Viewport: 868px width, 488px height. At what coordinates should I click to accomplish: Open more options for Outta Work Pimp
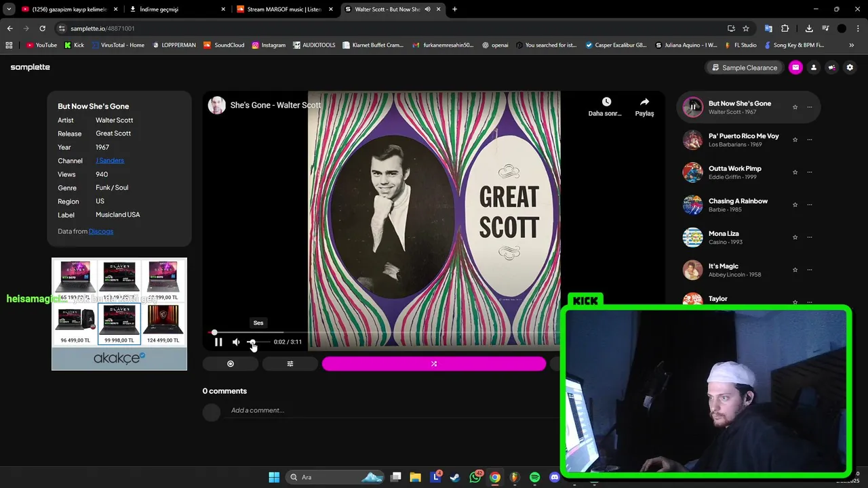tap(810, 172)
